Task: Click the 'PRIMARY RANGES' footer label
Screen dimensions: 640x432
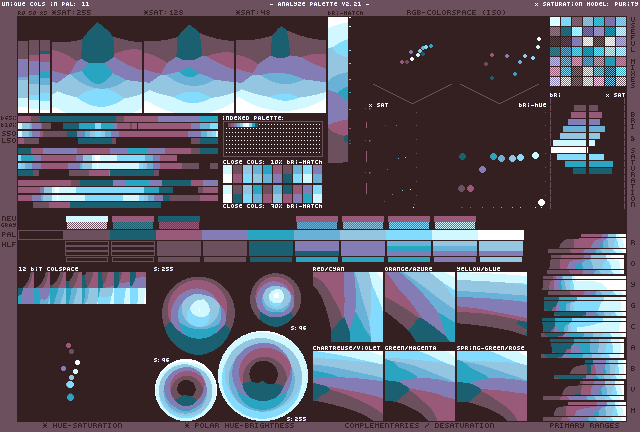Action: coord(584,425)
